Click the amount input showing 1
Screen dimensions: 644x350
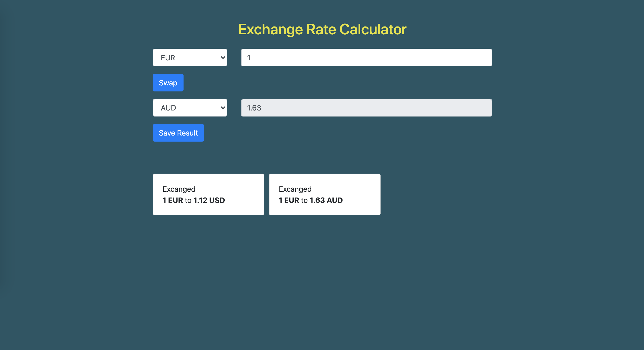pyautogui.click(x=366, y=58)
